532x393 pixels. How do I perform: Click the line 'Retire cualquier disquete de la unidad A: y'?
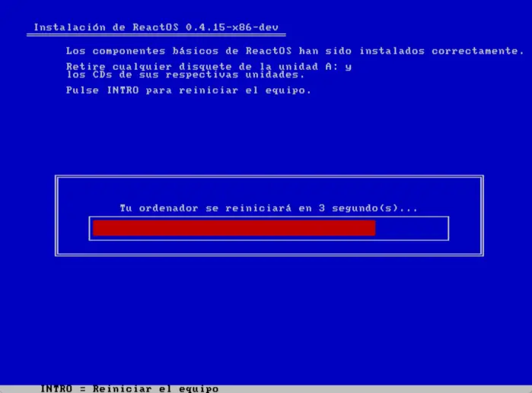[x=209, y=65]
